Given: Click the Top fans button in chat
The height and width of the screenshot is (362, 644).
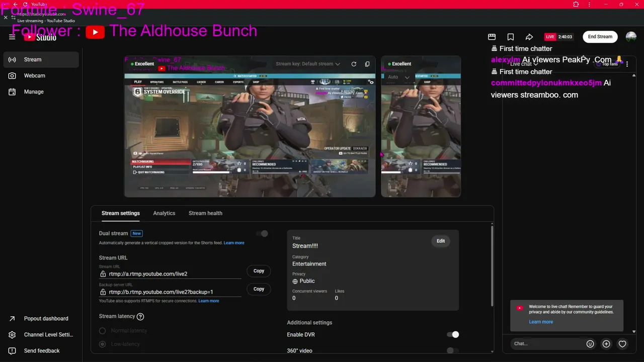Looking at the screenshot, I should click(x=607, y=64).
